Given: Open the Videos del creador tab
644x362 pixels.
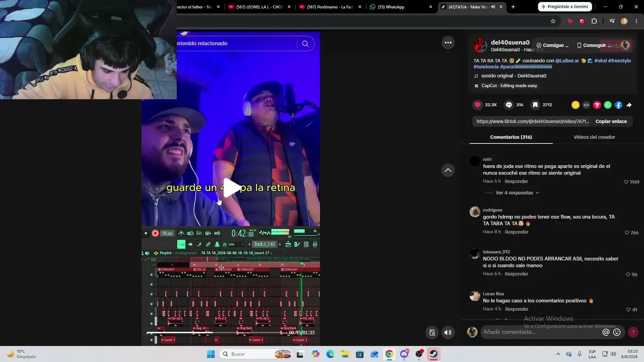Looking at the screenshot, I should 594,137.
